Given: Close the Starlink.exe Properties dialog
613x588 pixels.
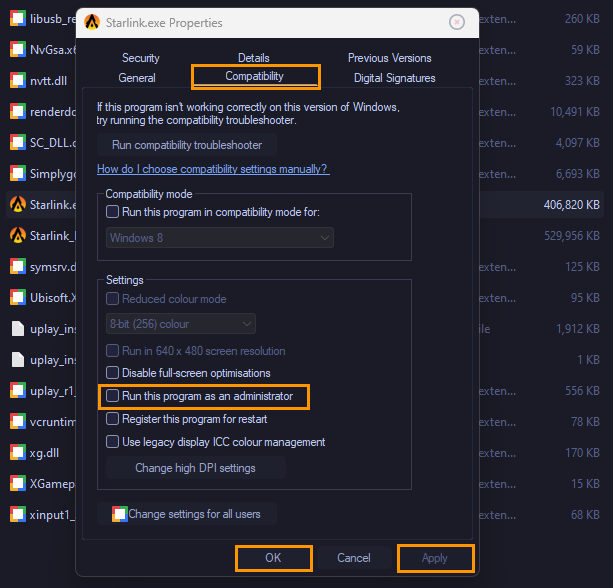Looking at the screenshot, I should (x=457, y=22).
